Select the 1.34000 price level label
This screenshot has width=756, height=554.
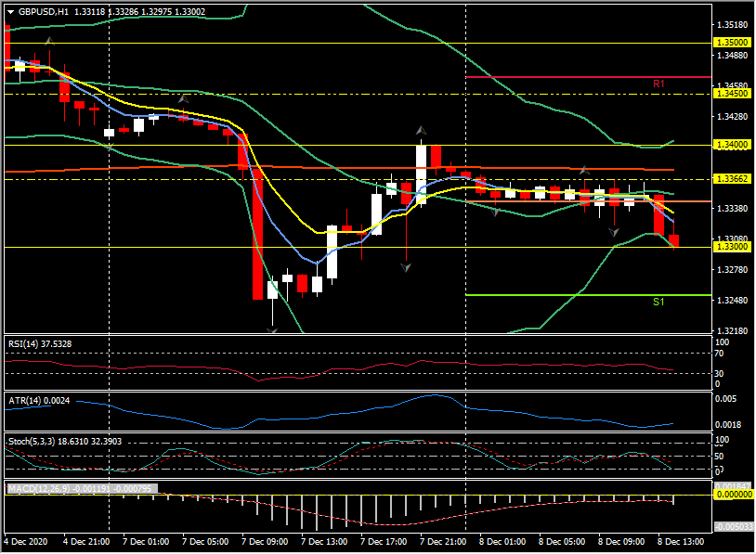pos(731,145)
